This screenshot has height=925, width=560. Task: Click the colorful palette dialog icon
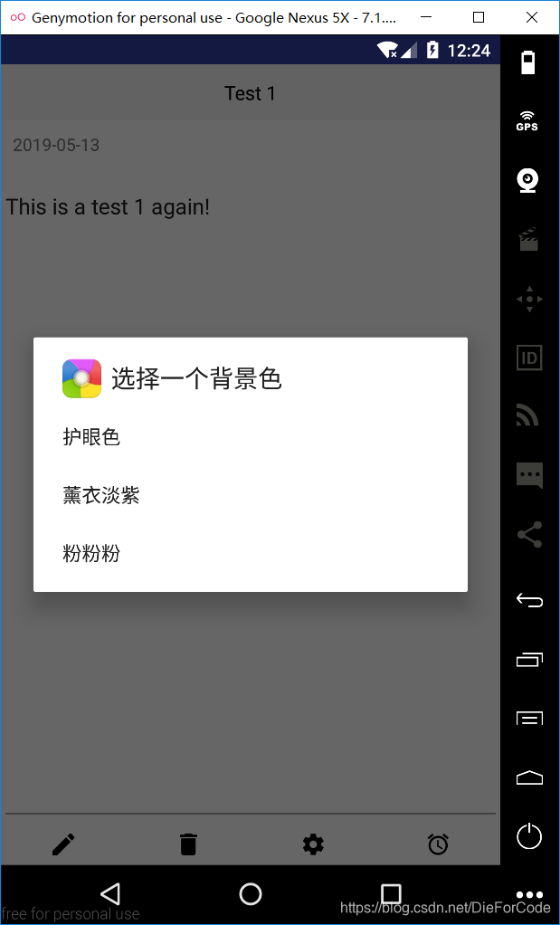[82, 378]
